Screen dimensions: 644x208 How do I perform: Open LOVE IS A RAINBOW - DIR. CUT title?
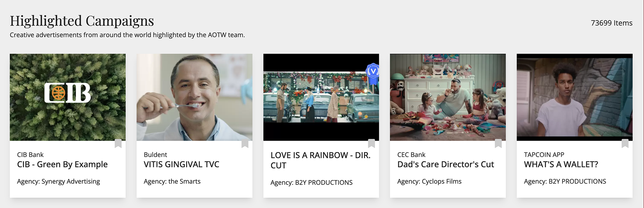click(x=321, y=160)
